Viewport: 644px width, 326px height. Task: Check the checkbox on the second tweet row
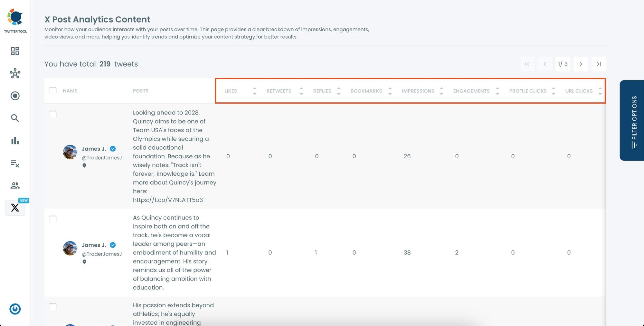coord(53,219)
